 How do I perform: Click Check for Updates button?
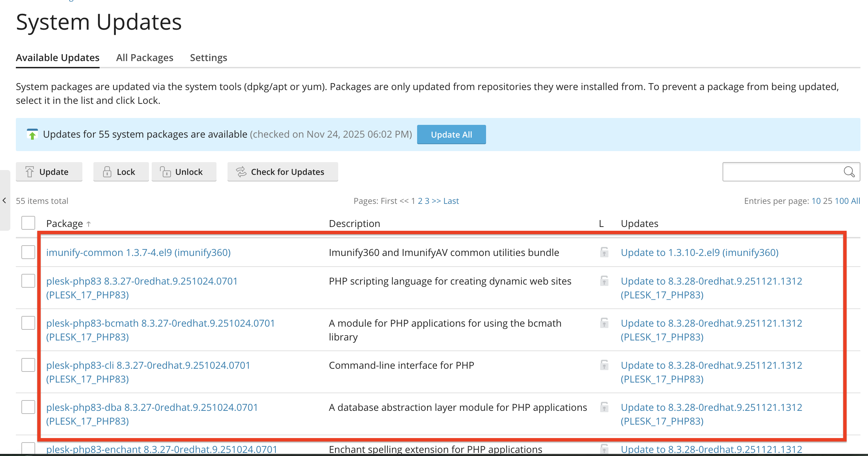(283, 172)
